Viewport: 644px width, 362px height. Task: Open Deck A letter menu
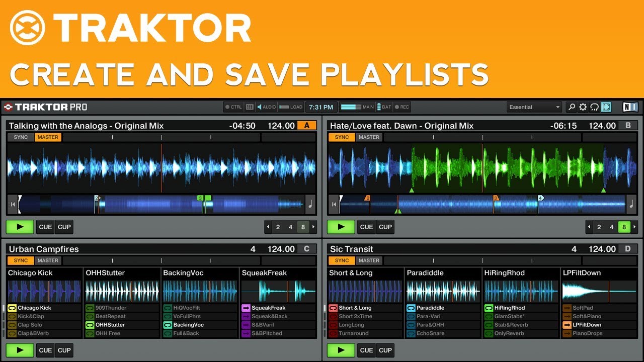(306, 126)
